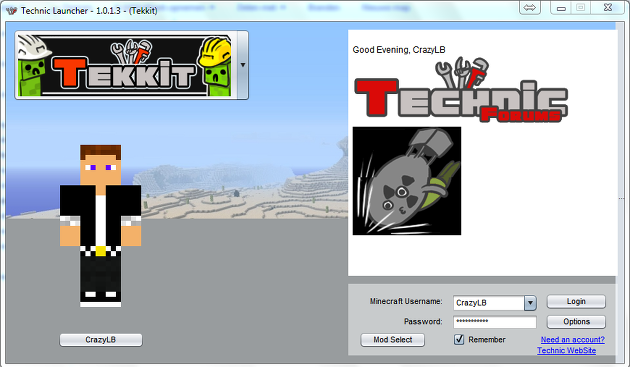Viewport: 630px width, 367px height.
Task: Open the Technic WebSite link
Action: coord(567,351)
